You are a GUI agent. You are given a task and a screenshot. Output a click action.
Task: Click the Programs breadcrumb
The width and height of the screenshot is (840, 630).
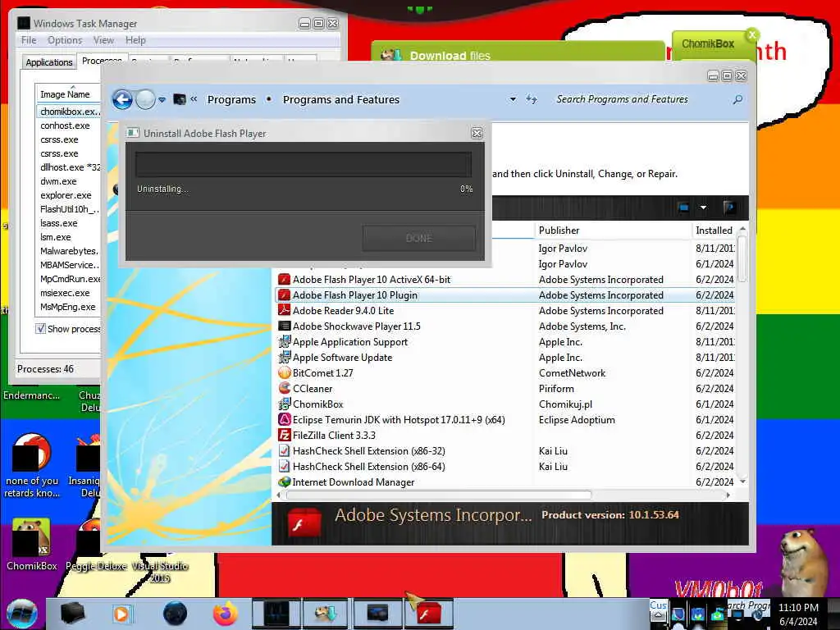tap(231, 99)
